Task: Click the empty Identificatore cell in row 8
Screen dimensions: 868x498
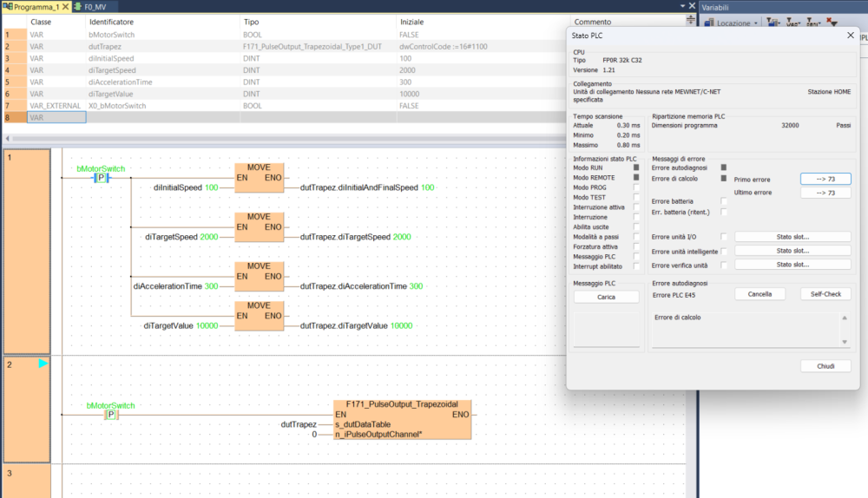Action: pos(162,117)
